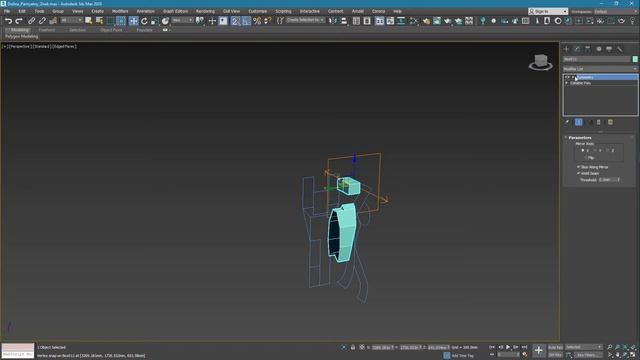640x360 pixels.
Task: Click the Redo arrow icon
Action: tap(19, 21)
